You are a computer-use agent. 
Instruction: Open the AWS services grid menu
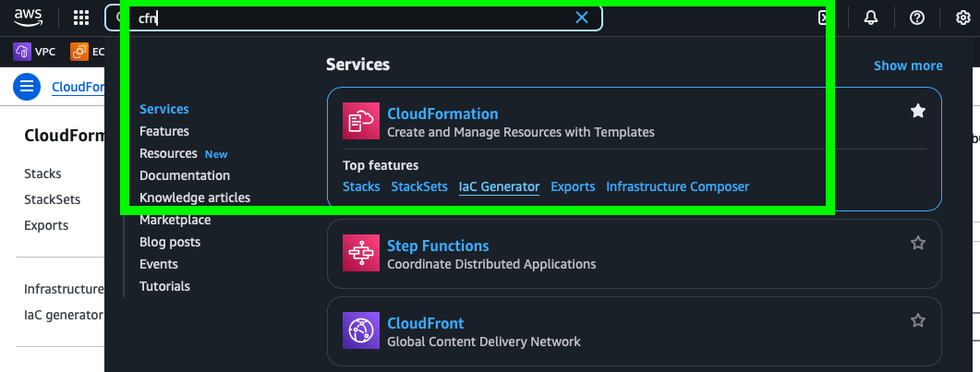[81, 18]
